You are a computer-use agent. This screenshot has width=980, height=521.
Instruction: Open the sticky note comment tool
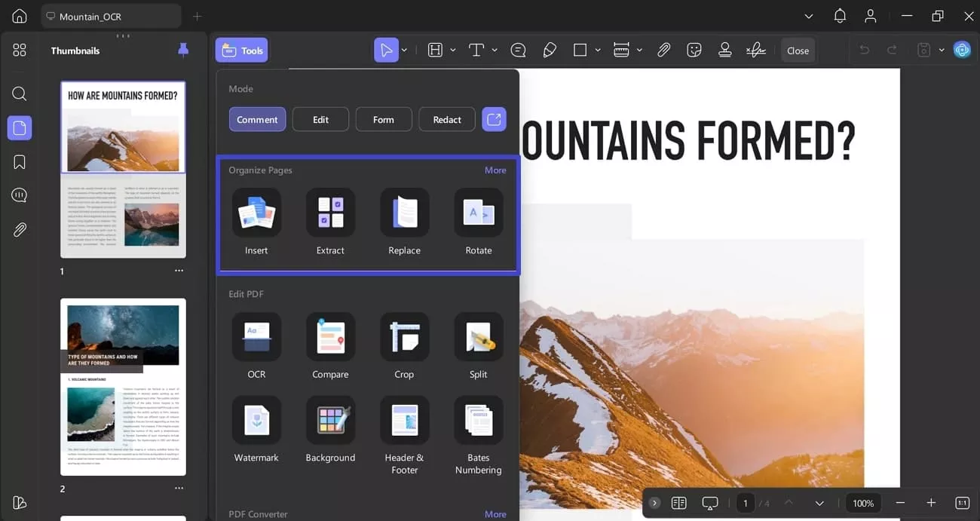click(518, 49)
